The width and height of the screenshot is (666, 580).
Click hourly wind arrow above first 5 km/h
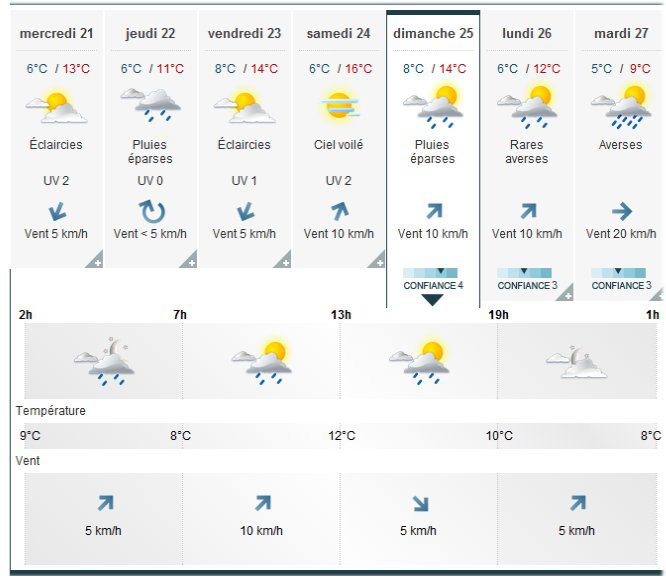point(105,503)
